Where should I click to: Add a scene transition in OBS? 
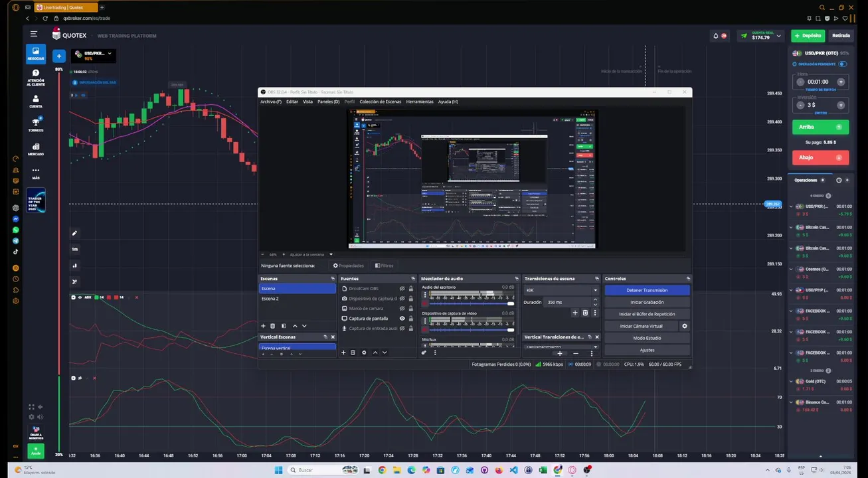coord(575,313)
